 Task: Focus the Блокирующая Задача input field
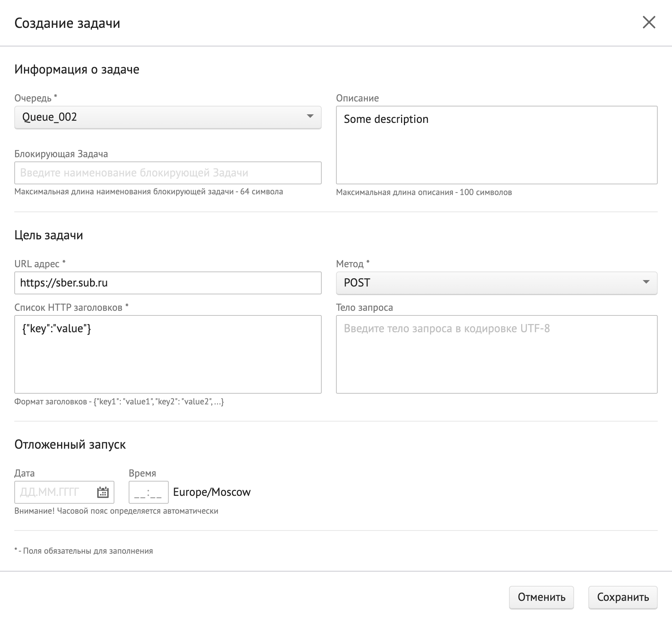(x=168, y=173)
